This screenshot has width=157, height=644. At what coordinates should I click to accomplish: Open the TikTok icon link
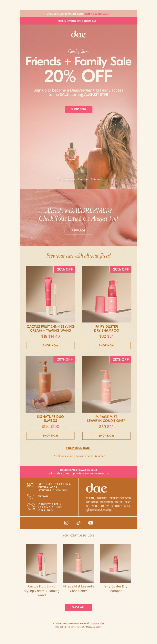(78, 523)
